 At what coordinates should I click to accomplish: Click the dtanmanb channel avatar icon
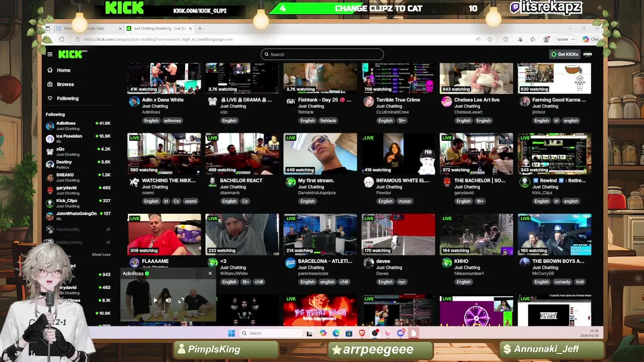pos(212,182)
